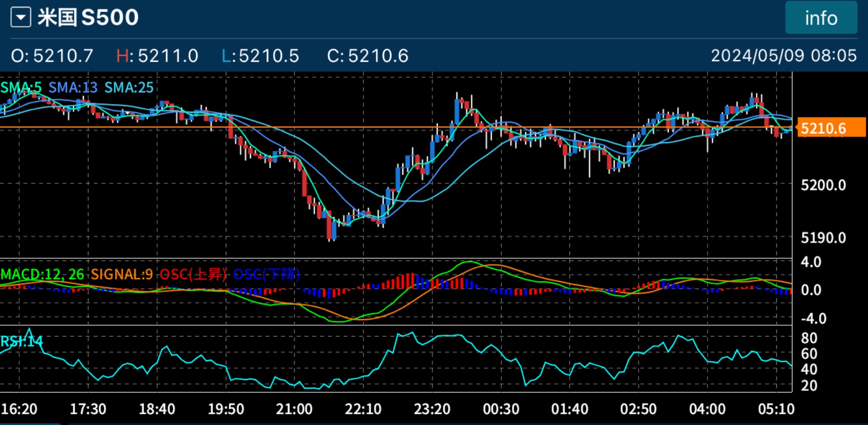Click the SIGNAL:9 legend label
Screen dimensions: 868x425
coord(122,274)
